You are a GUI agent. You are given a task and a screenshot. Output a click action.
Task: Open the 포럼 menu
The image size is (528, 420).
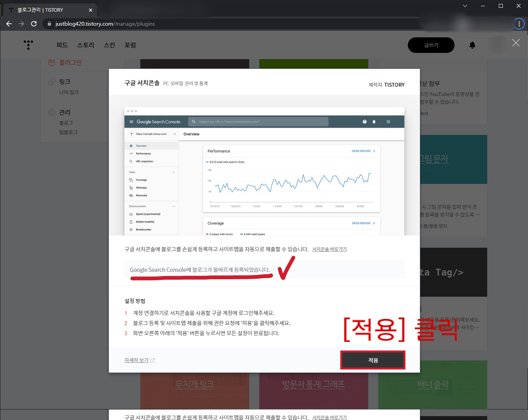[130, 45]
